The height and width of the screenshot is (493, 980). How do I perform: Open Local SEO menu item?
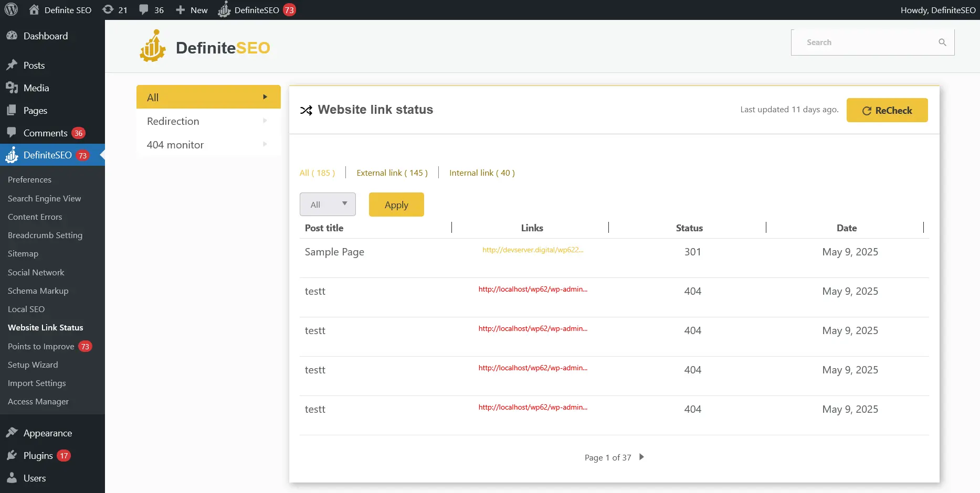tap(26, 309)
